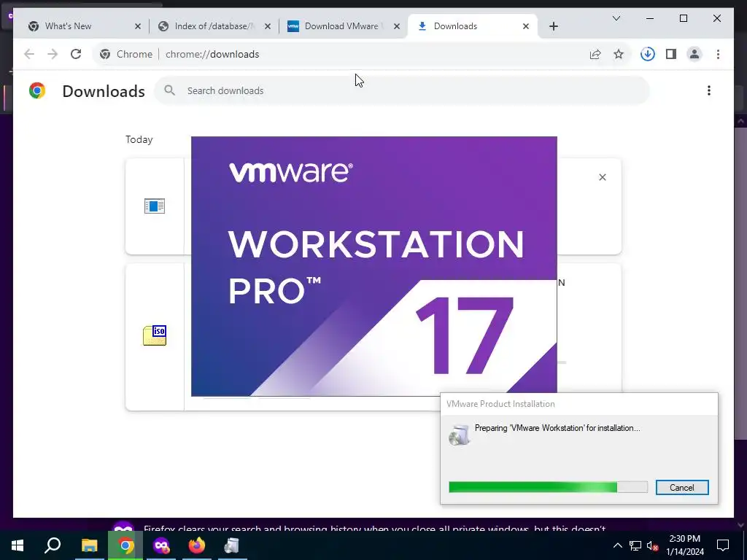The width and height of the screenshot is (747, 560).
Task: Show hidden system tray icons
Action: click(617, 545)
